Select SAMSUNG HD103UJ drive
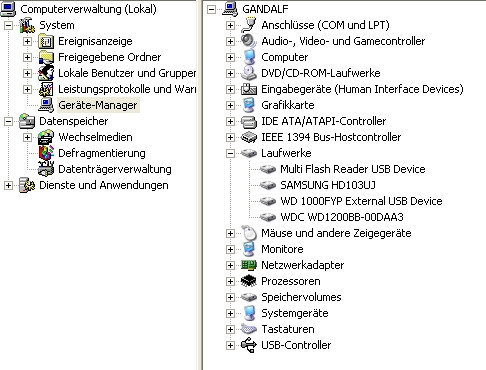Image resolution: width=486 pixels, height=370 pixels. point(328,185)
